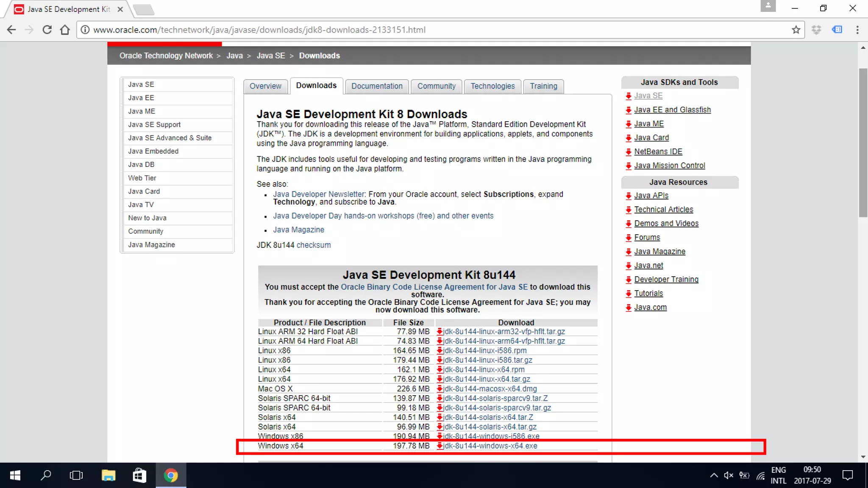Click download arrow for solaris-sparcv9.tar.gz
Screen dimensions: 868x488
point(440,408)
